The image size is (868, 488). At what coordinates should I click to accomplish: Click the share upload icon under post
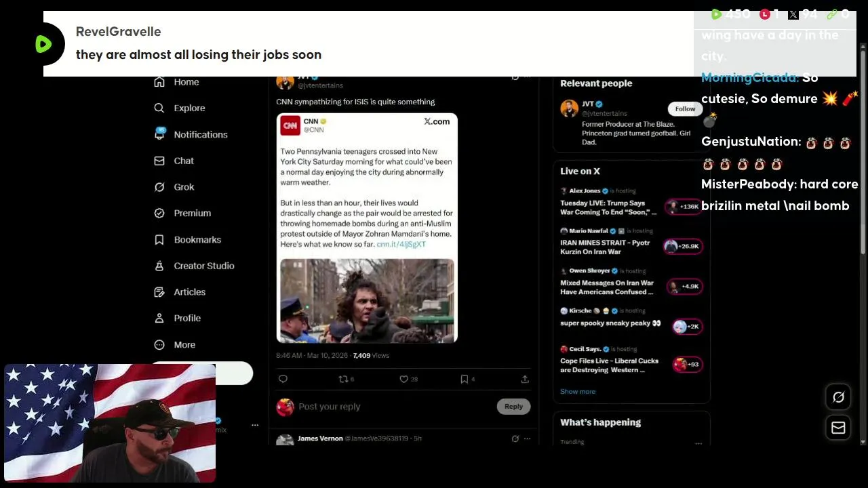tap(524, 379)
